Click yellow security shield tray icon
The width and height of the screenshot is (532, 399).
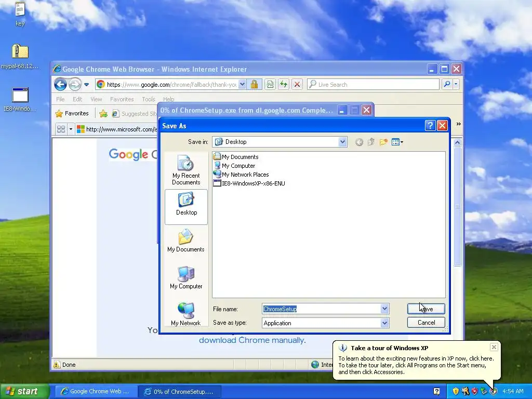[x=455, y=391]
